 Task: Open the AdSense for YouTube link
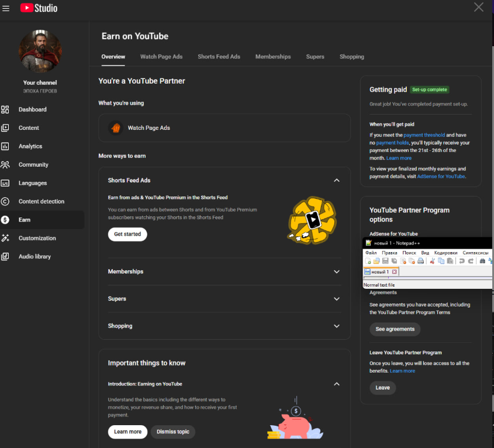click(x=441, y=177)
